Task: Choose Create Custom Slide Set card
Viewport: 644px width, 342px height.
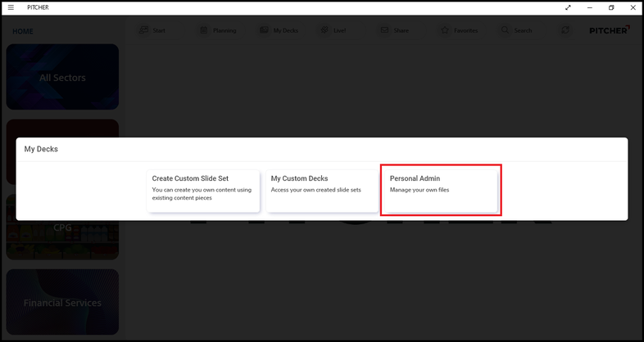Action: click(x=203, y=191)
